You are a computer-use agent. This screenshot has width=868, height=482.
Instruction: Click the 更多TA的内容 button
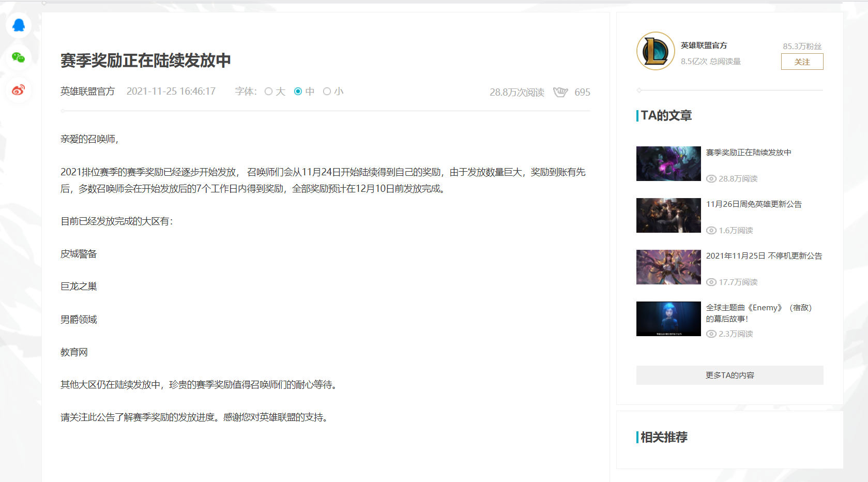tap(729, 375)
